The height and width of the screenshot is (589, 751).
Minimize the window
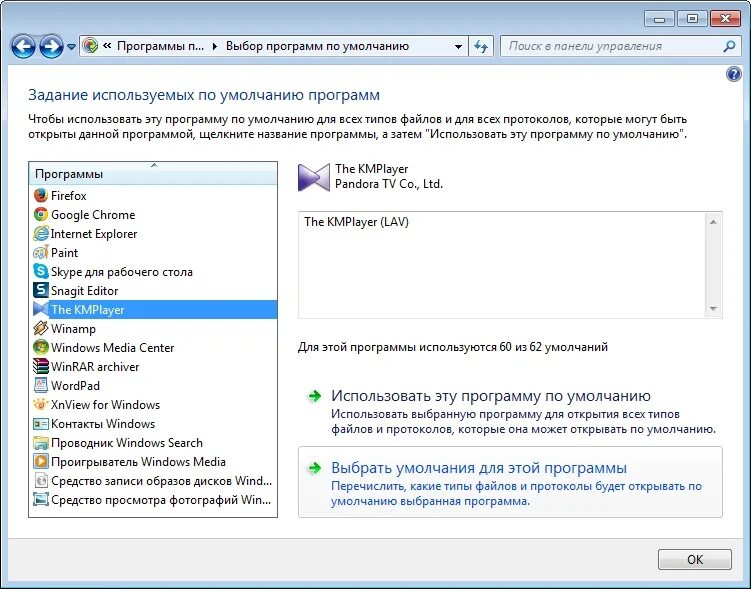(x=660, y=19)
